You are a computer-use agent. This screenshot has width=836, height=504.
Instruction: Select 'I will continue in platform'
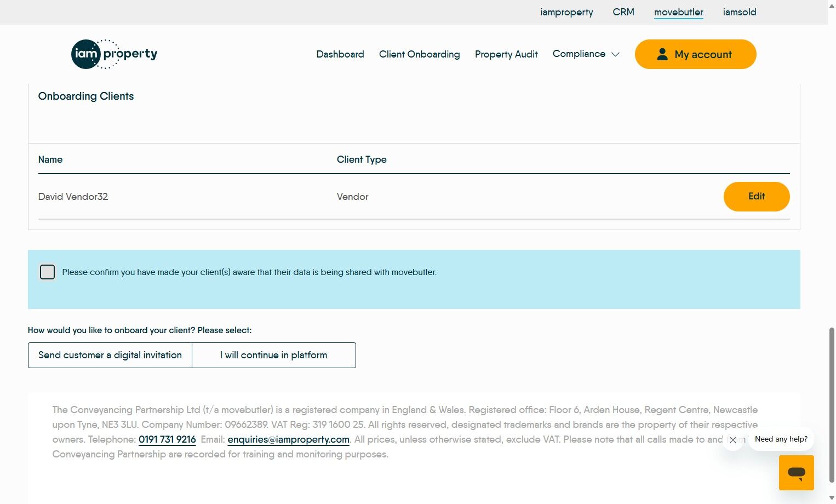(274, 355)
